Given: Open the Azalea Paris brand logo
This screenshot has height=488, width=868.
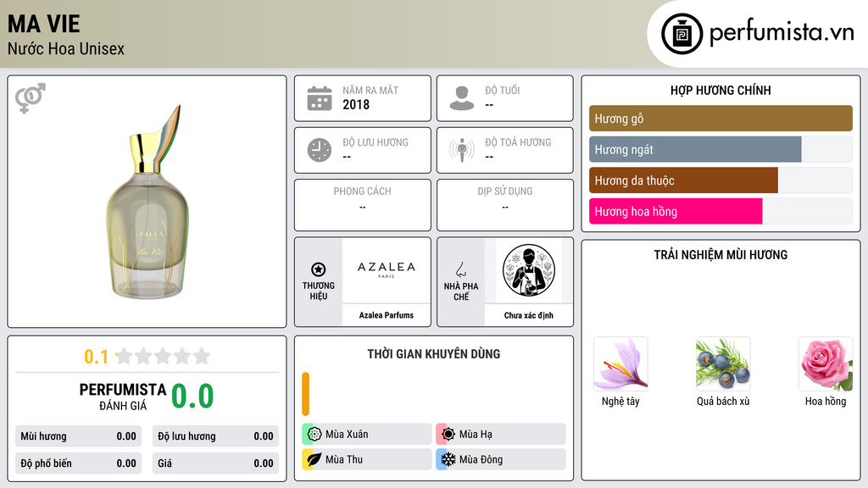Looking at the screenshot, I should (x=387, y=270).
